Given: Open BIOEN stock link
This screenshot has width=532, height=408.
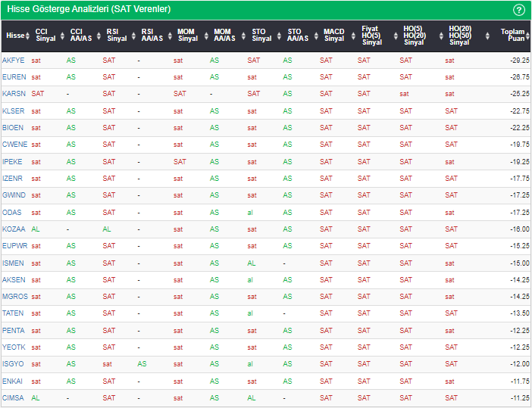Looking at the screenshot, I should coord(13,127).
